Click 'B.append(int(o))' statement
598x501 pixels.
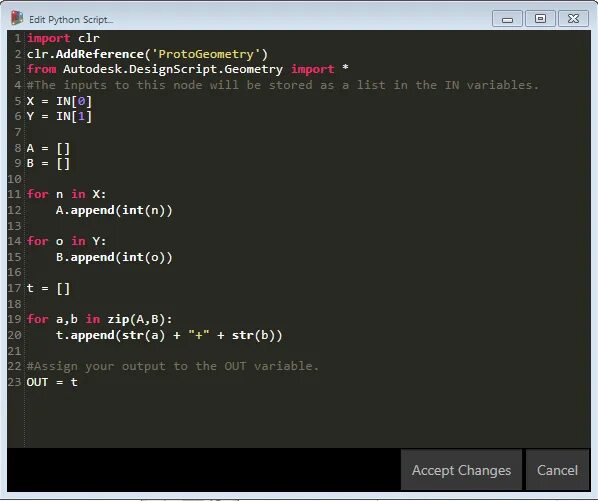pyautogui.click(x=114, y=257)
